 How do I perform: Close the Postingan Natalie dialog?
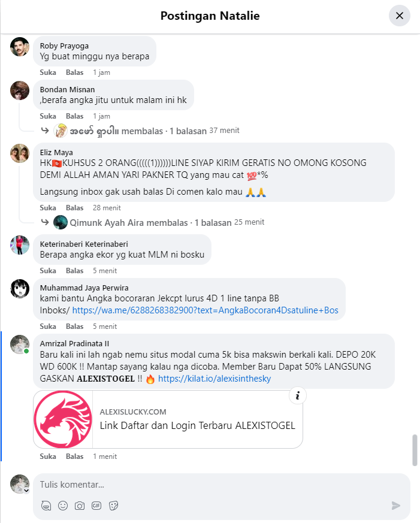click(x=399, y=16)
